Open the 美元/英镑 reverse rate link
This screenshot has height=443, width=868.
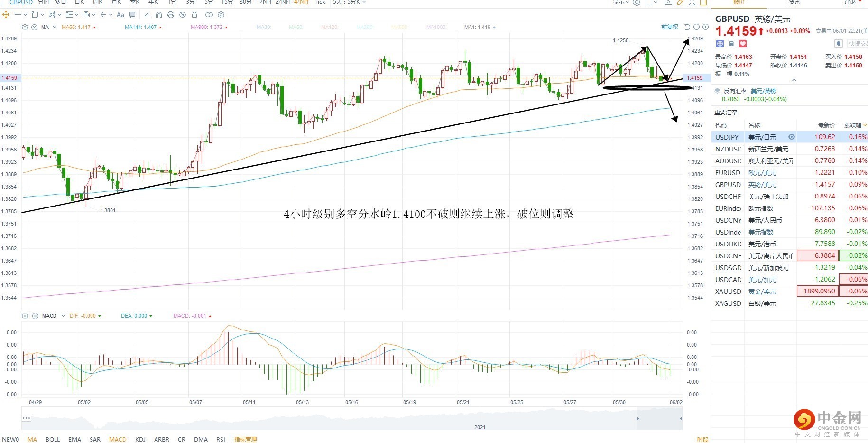pos(763,91)
